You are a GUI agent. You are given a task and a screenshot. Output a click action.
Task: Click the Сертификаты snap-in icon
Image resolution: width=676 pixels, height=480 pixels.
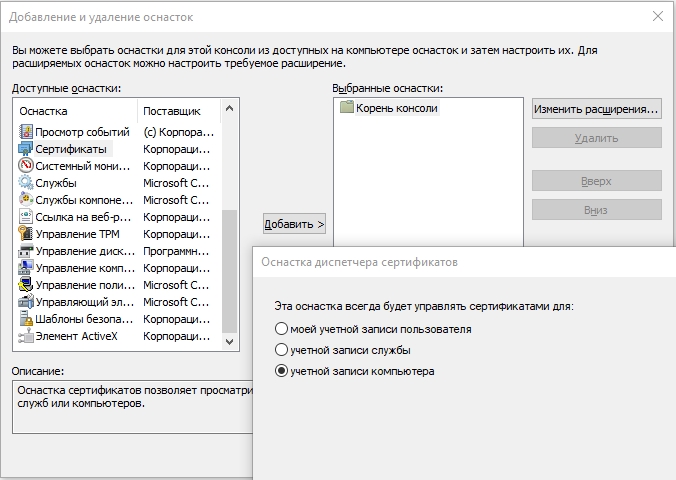pyautogui.click(x=26, y=149)
